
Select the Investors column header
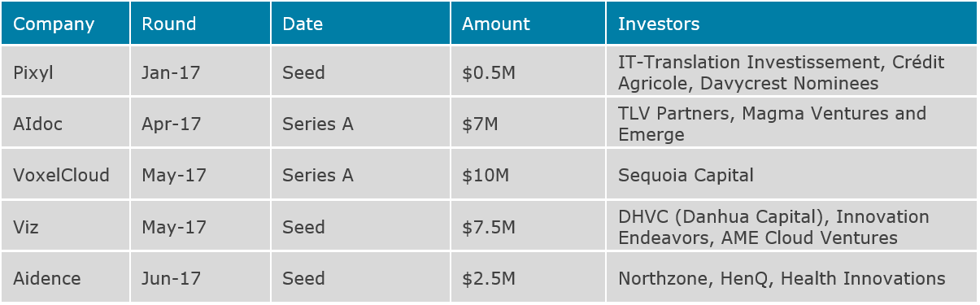791,23
